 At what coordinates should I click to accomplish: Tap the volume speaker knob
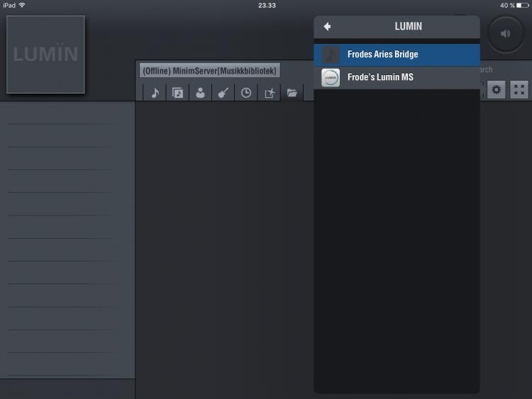click(506, 34)
